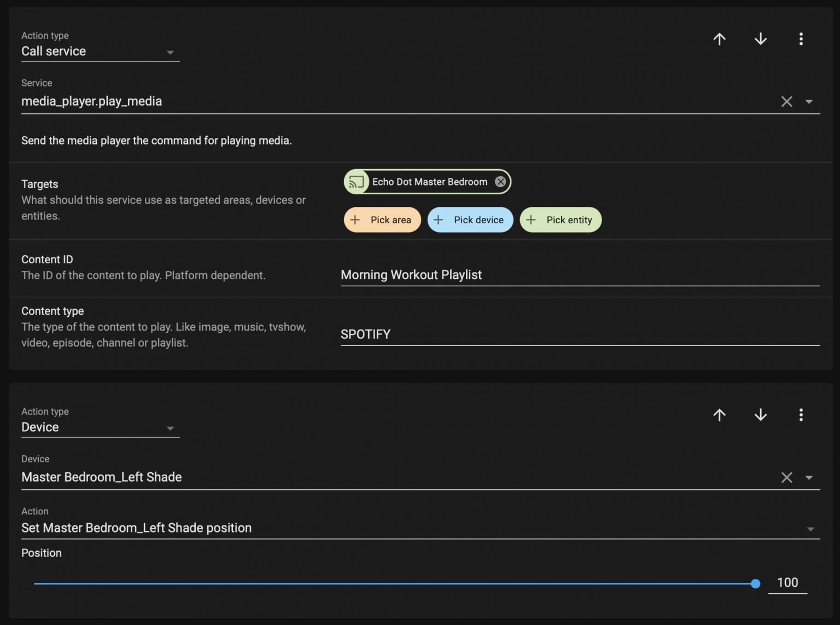This screenshot has height=625, width=840.
Task: Expand the Service selection dropdown arrow
Action: [809, 101]
